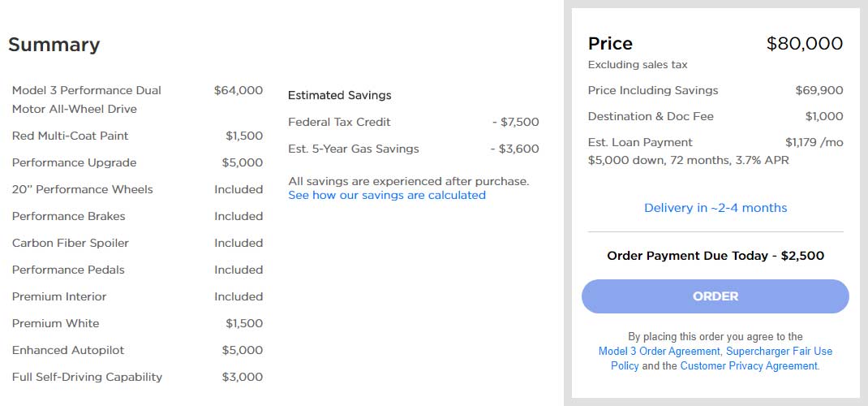Click the blue ORDER button
This screenshot has width=868, height=406.
[x=715, y=296]
